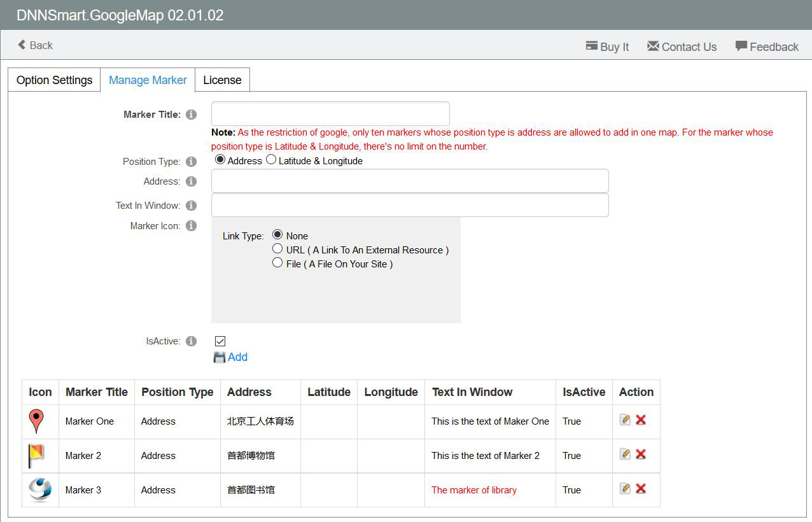812x522 pixels.
Task: Edit Marker One with pencil icon
Action: [x=625, y=420]
